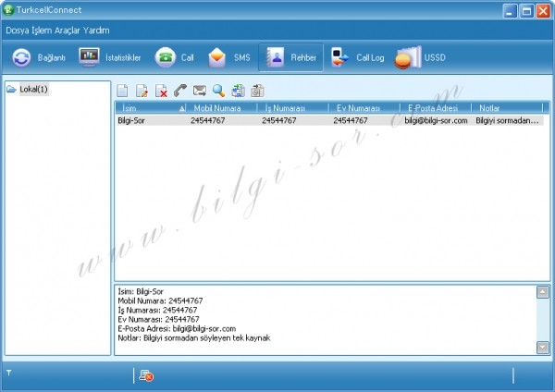
Task: Click the 'İş Numarası: 24544767' details line
Action: (157, 311)
